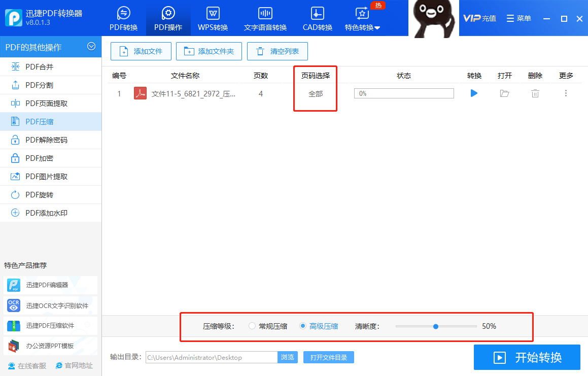Screen dimensions: 588x376
Task: Click the 清晰度 slider handle
Action: tap(436, 326)
